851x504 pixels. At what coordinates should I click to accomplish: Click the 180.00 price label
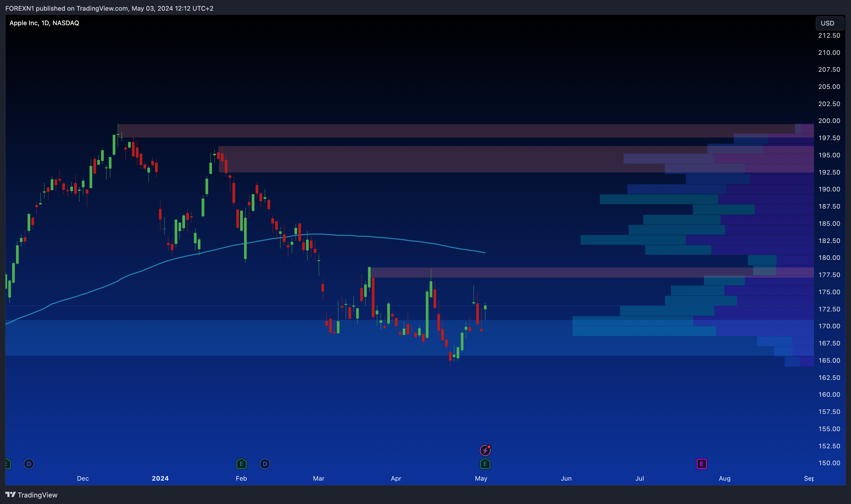pos(829,257)
